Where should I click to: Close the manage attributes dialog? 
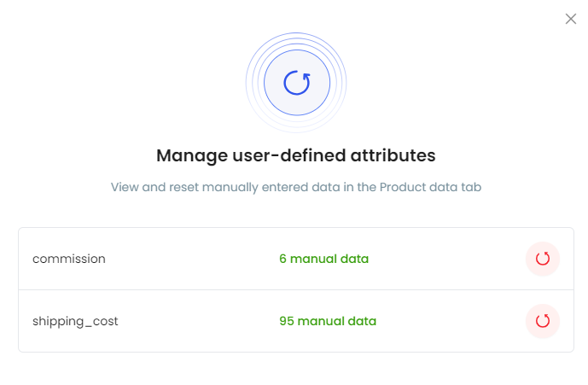[x=570, y=19]
